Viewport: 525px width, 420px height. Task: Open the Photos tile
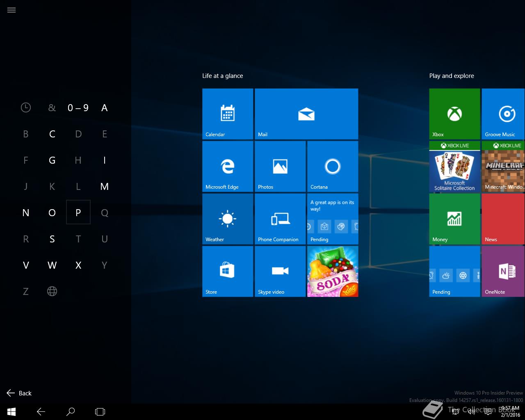pos(280,167)
